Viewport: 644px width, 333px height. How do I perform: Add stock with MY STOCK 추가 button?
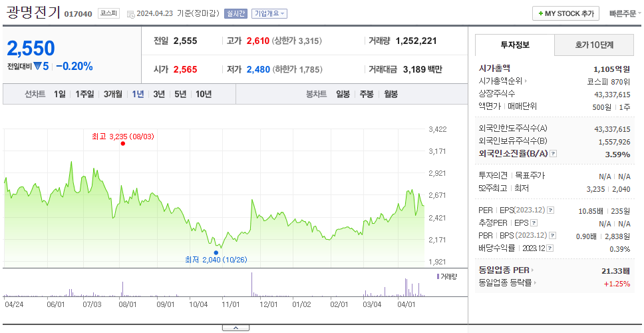tap(566, 13)
